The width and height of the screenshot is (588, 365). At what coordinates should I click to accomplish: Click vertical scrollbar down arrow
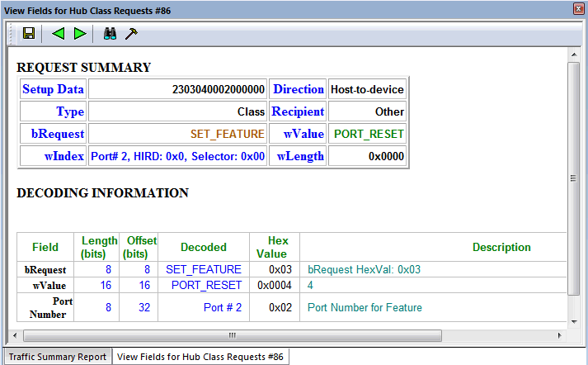[x=574, y=321]
